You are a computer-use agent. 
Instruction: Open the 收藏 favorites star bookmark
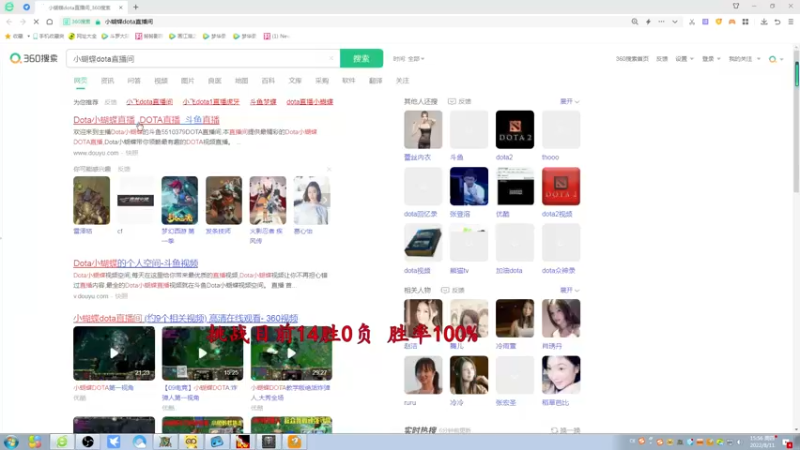click(x=14, y=36)
